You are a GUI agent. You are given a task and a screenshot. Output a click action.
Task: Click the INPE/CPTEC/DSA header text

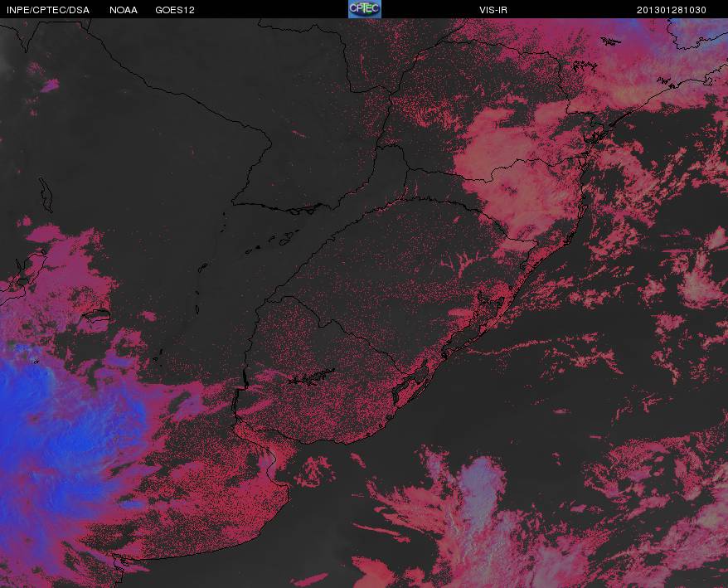(x=48, y=10)
